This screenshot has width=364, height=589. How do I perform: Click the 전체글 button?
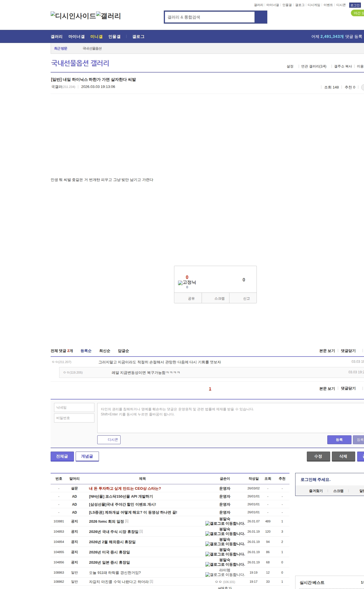pos(62,456)
